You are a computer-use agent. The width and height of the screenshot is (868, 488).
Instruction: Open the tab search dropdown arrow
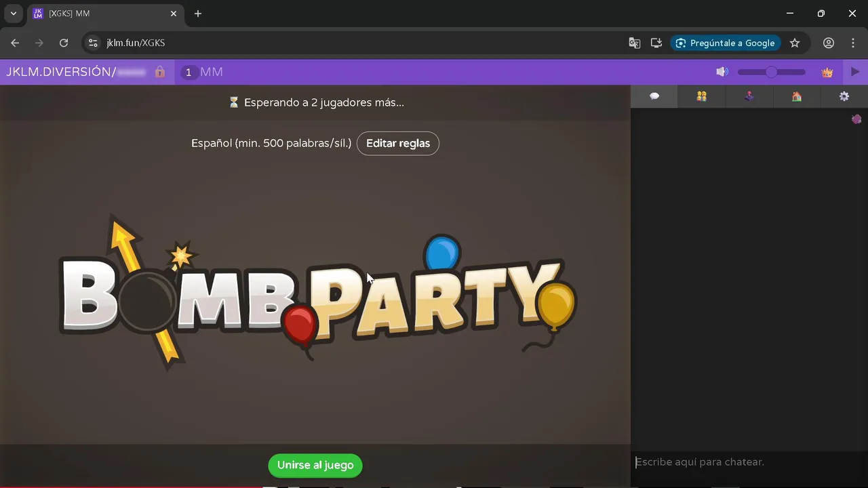[x=14, y=14]
